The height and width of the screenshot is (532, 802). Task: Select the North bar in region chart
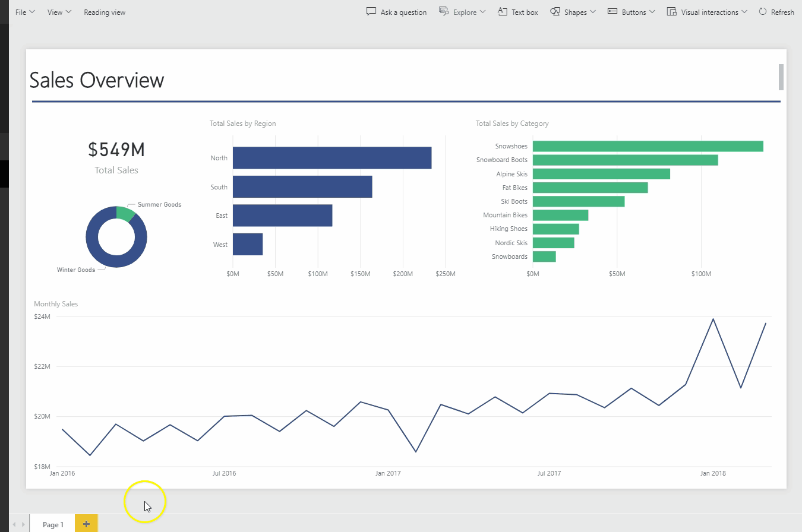pyautogui.click(x=331, y=158)
